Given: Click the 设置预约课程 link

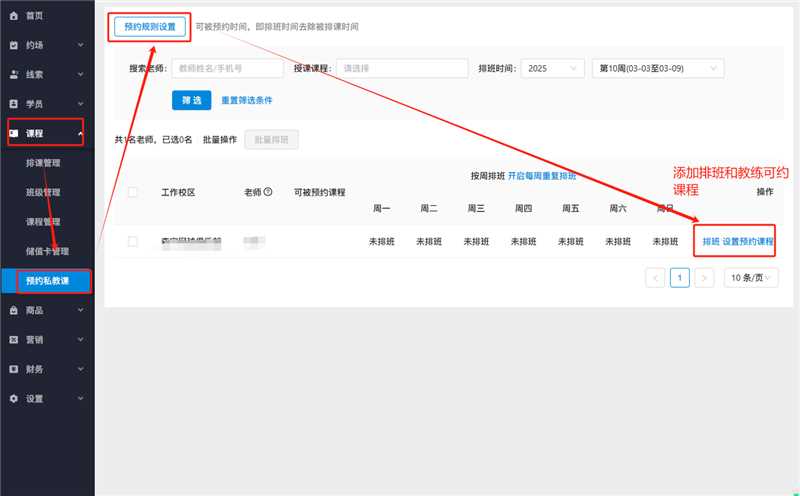Looking at the screenshot, I should [x=748, y=241].
